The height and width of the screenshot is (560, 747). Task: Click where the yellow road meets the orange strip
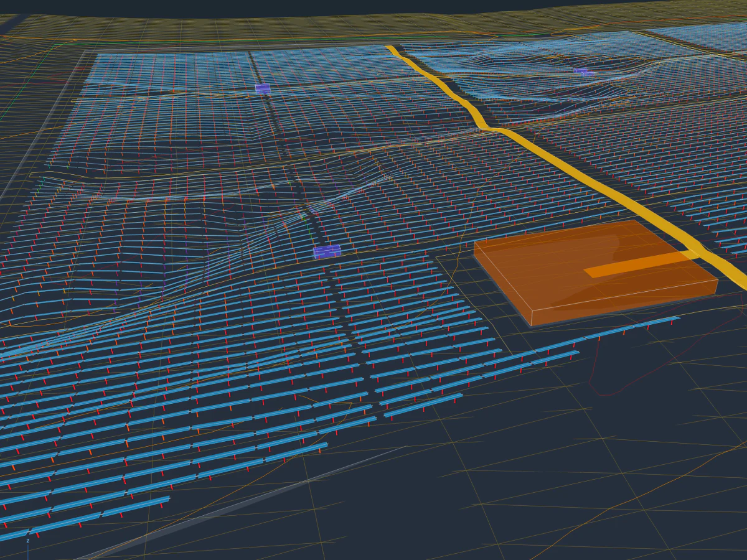691,255
